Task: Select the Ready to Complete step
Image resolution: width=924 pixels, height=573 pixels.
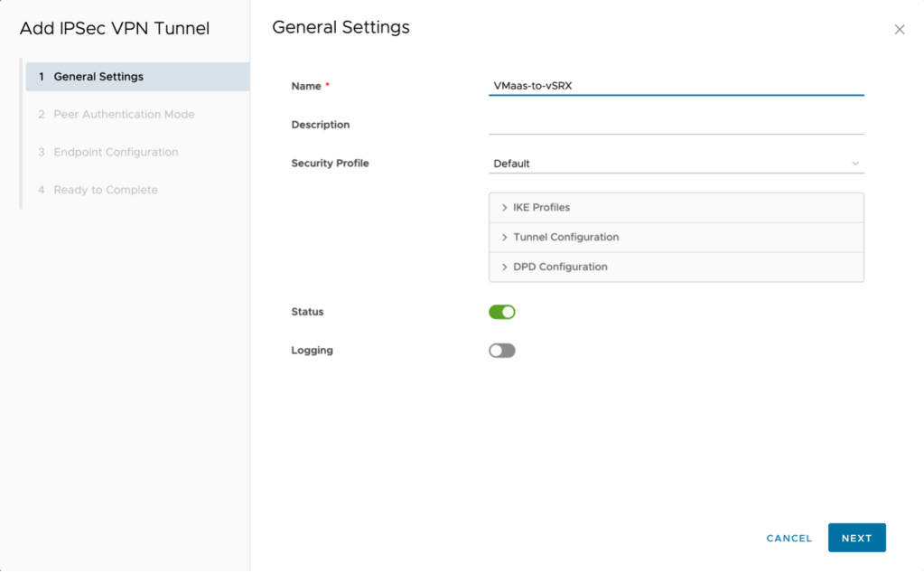Action: (x=106, y=191)
